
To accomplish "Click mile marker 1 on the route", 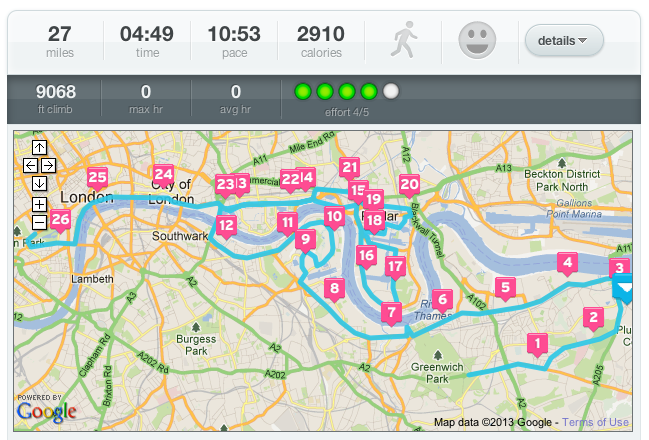I will tap(538, 344).
